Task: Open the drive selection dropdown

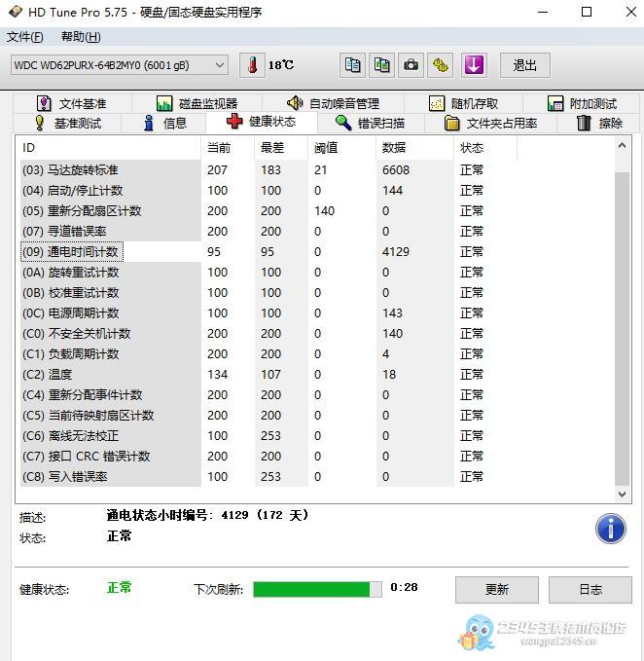Action: pyautogui.click(x=219, y=65)
